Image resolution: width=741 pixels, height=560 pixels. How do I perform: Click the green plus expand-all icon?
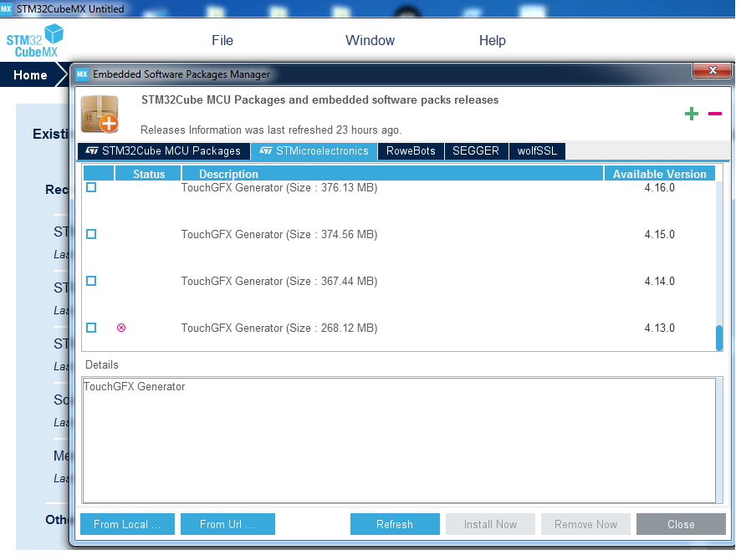coord(692,114)
